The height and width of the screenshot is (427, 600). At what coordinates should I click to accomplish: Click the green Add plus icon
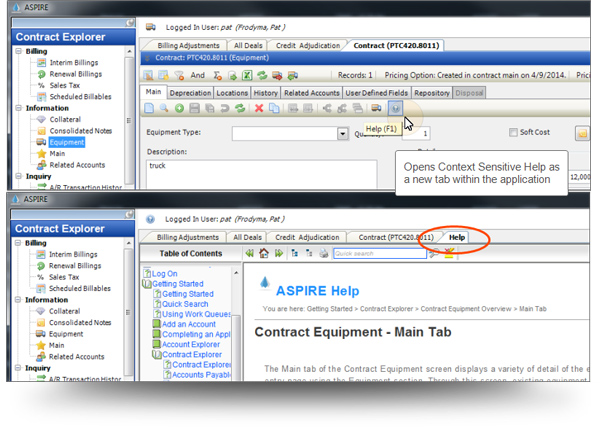pyautogui.click(x=179, y=108)
